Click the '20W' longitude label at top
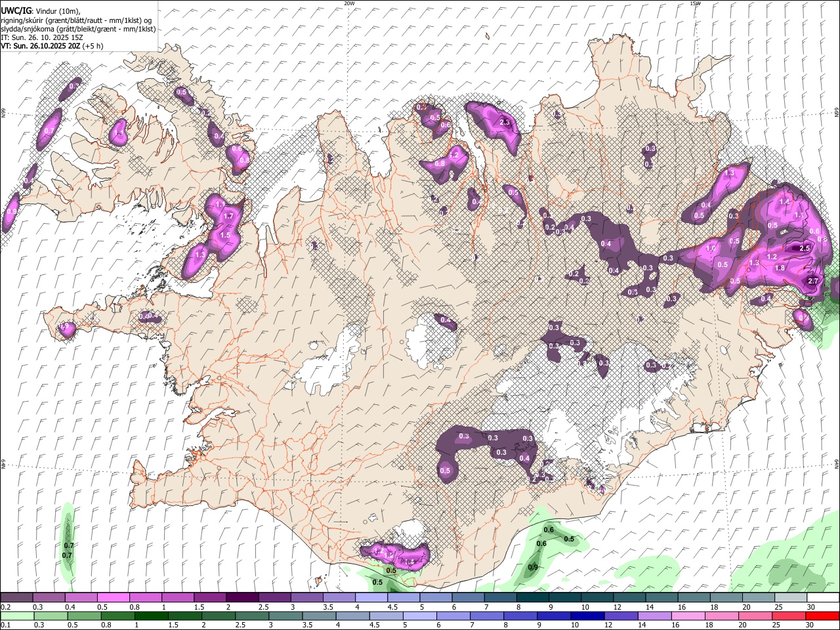 [349, 3]
